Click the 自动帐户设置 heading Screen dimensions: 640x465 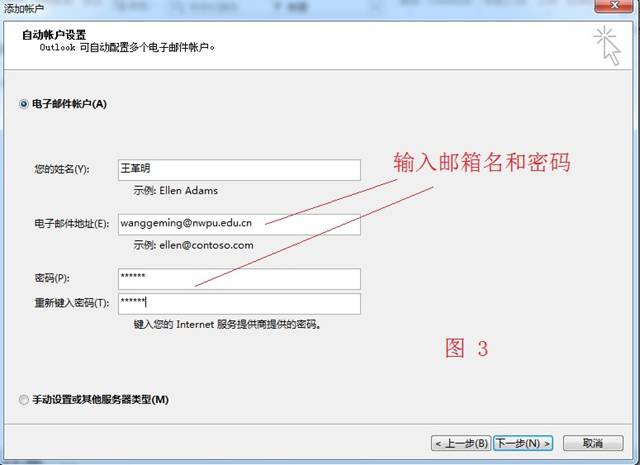coord(54,35)
